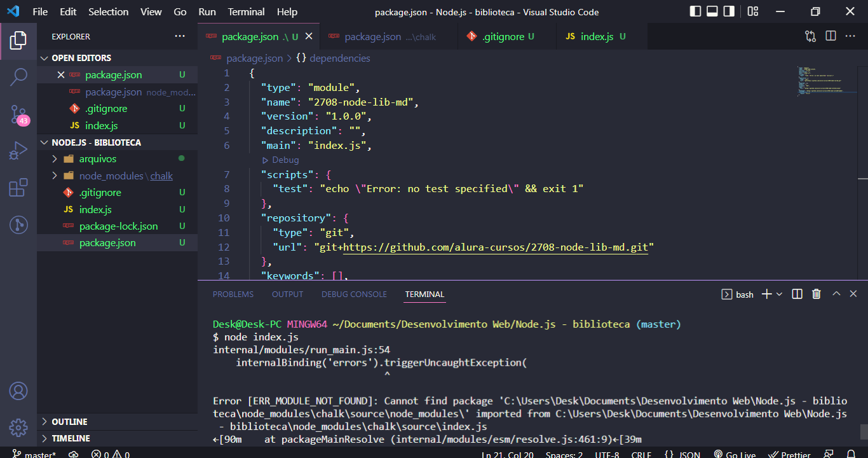The width and height of the screenshot is (868, 458).
Task: Click the feedback icon in status bar
Action: (829, 454)
